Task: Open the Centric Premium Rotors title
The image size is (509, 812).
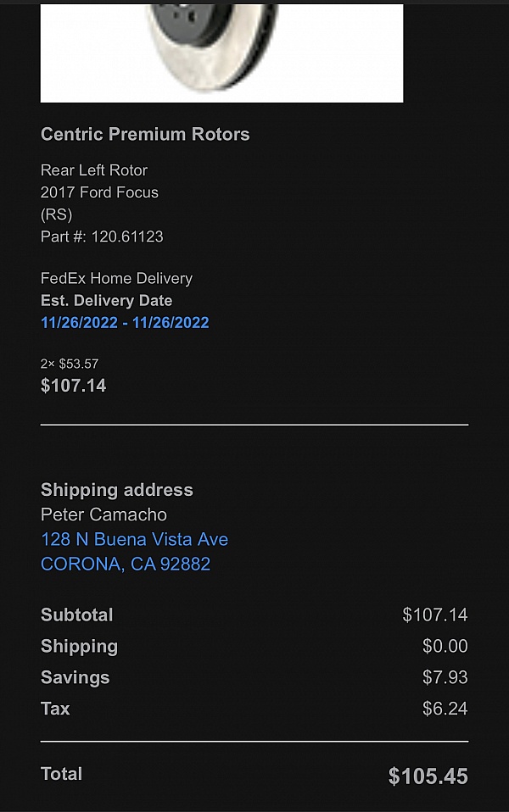Action: (x=145, y=134)
